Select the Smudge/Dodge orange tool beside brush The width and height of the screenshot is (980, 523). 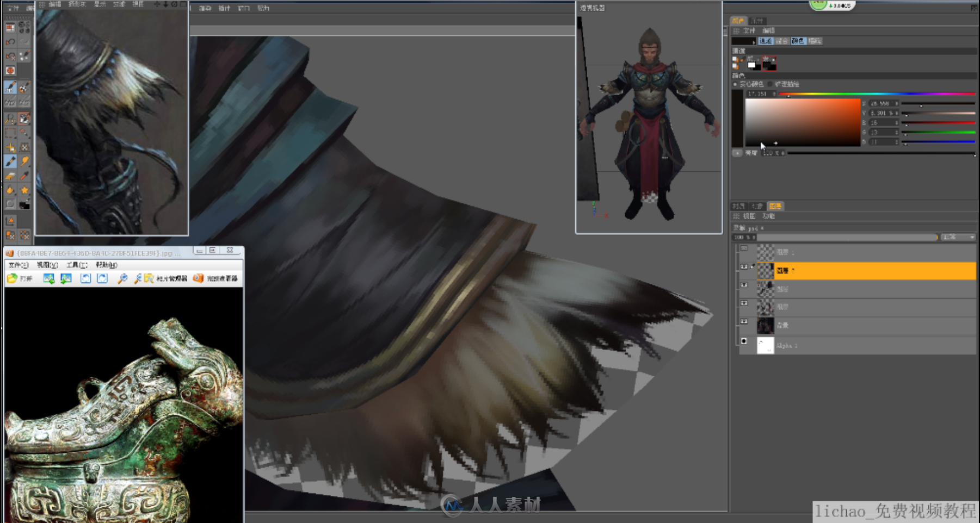(24, 161)
